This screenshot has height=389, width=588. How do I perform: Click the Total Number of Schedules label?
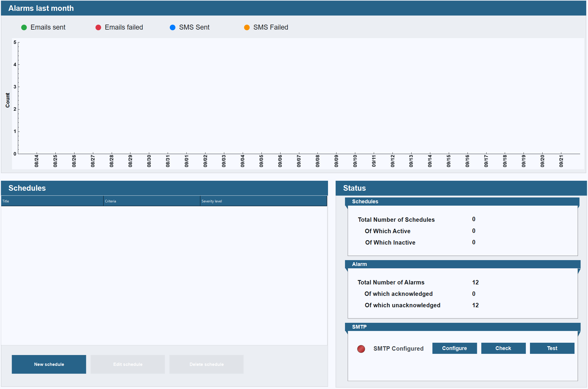(396, 220)
